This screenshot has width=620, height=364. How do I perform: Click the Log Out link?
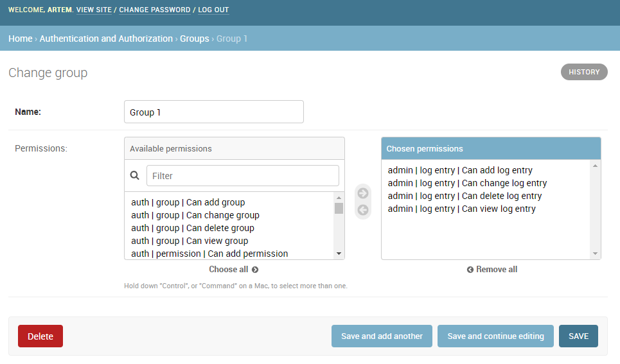(x=213, y=10)
